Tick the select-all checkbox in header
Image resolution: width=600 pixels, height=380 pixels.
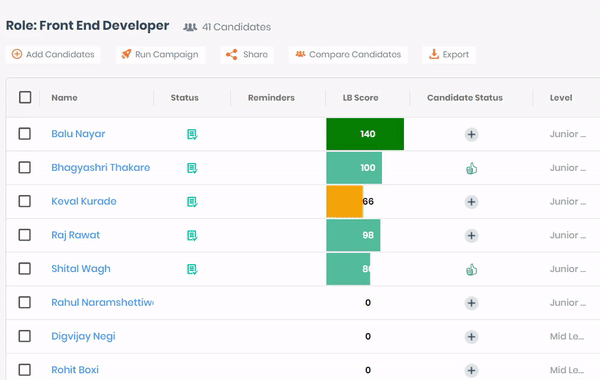25,97
